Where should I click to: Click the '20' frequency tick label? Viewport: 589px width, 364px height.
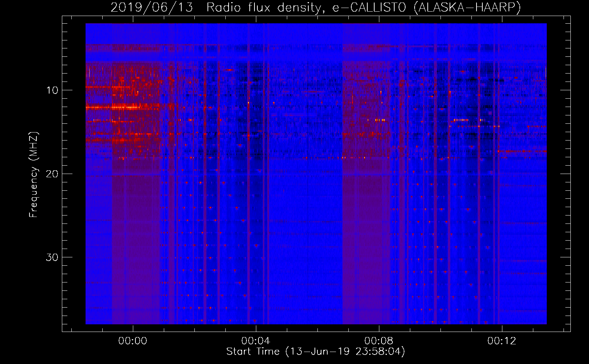52,174
